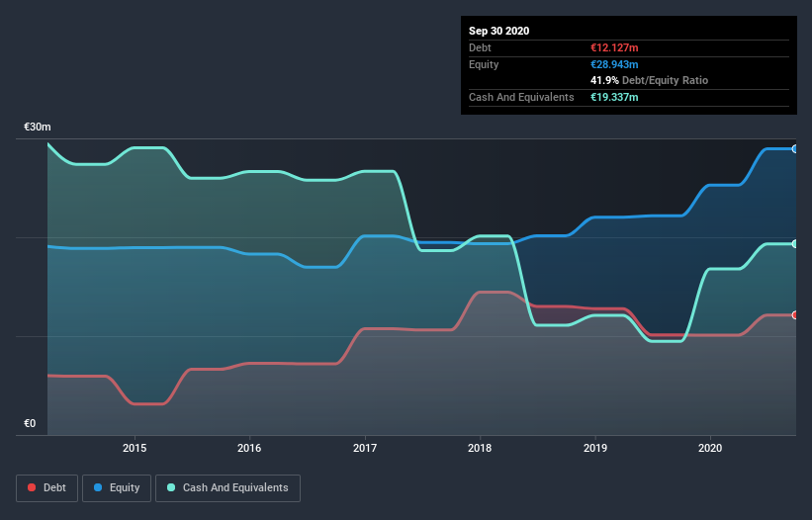Click the Equity label in tooltip
The image size is (812, 520).
[484, 64]
